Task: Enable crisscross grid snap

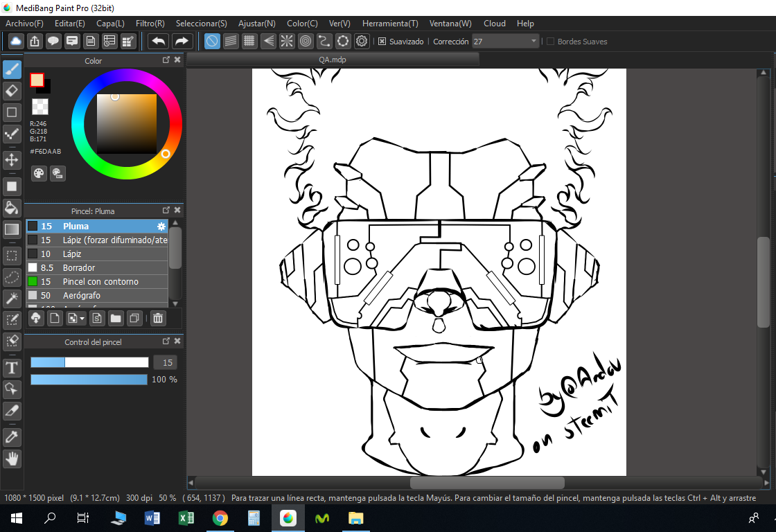Action: [x=249, y=41]
